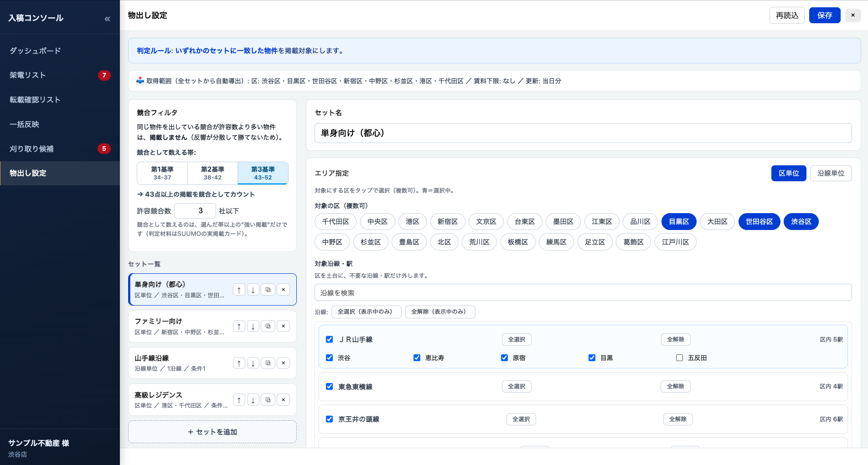Select the 第3基準 43-52 band
Screen dimensions: 868x465
[263, 173]
